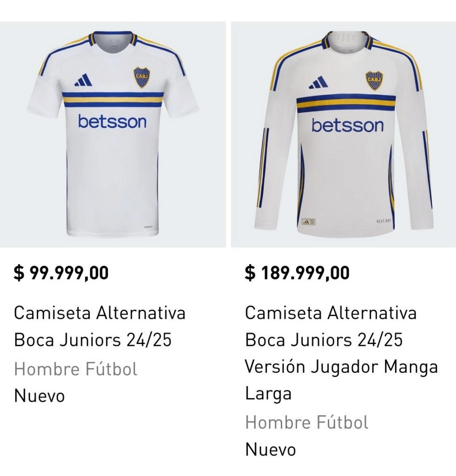
Task: Select the $ 99.999,00 price
Action: click(61, 273)
